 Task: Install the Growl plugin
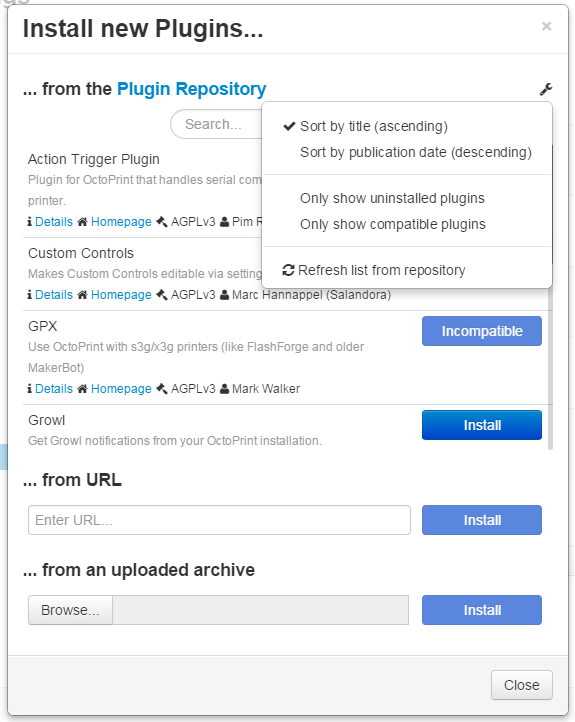[482, 425]
